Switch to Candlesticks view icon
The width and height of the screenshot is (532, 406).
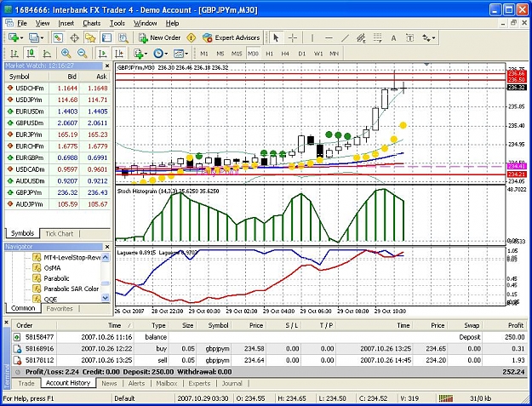pos(31,54)
